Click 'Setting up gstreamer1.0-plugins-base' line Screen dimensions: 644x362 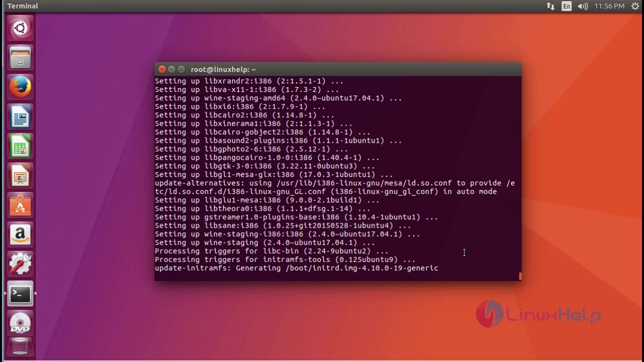pyautogui.click(x=296, y=217)
